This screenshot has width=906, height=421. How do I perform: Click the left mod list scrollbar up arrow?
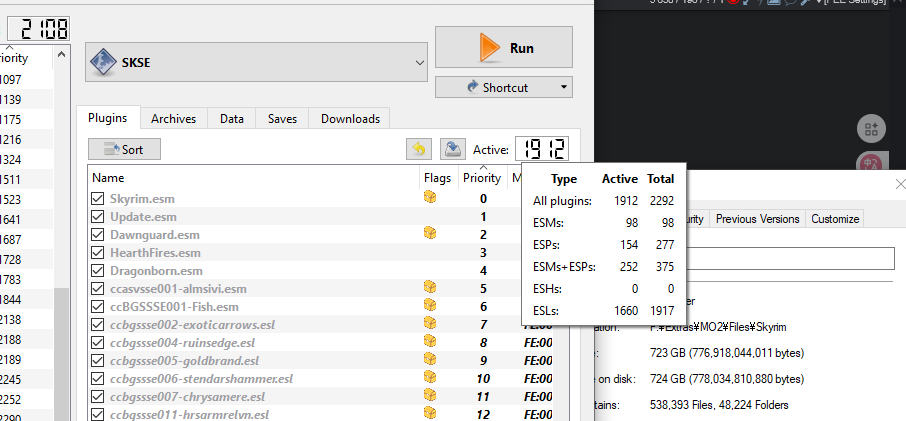(62, 55)
